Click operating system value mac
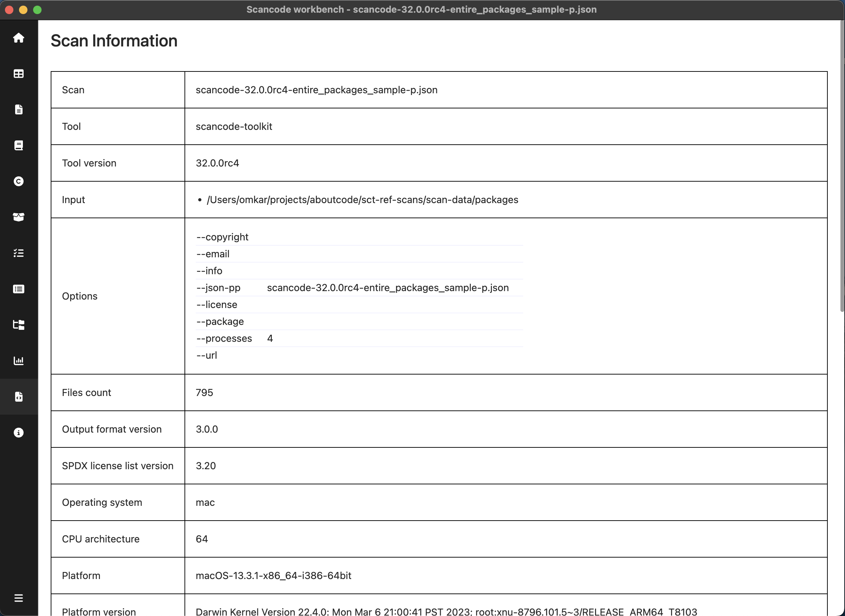This screenshot has width=845, height=616. click(205, 502)
